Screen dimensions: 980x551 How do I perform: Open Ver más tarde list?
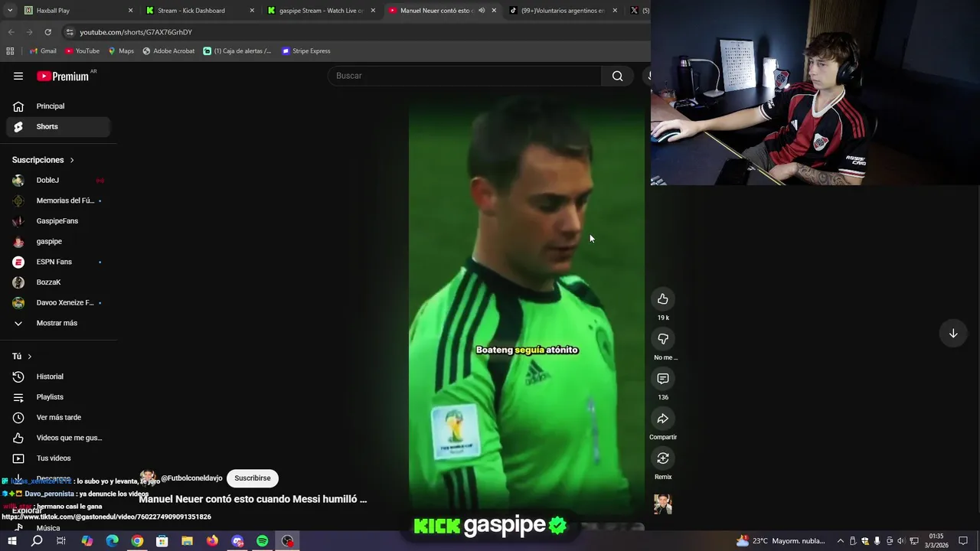coord(57,417)
